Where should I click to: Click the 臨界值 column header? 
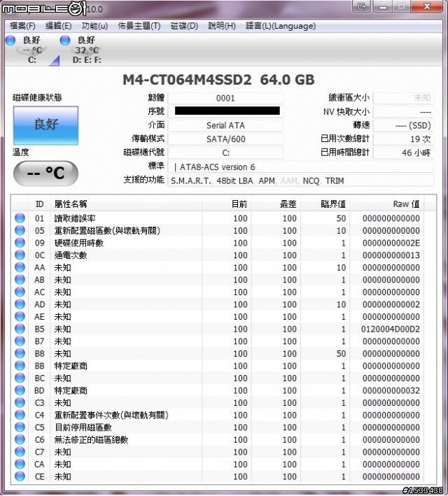tap(325, 204)
